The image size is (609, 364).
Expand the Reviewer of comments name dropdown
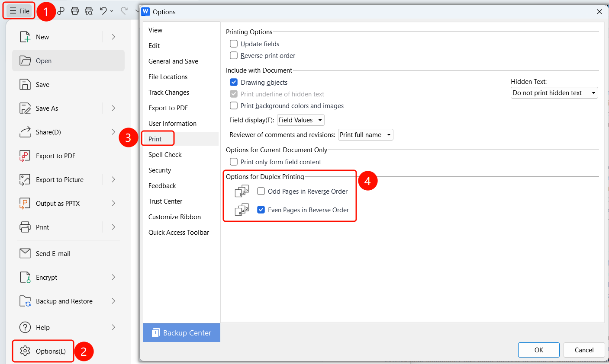[365, 135]
